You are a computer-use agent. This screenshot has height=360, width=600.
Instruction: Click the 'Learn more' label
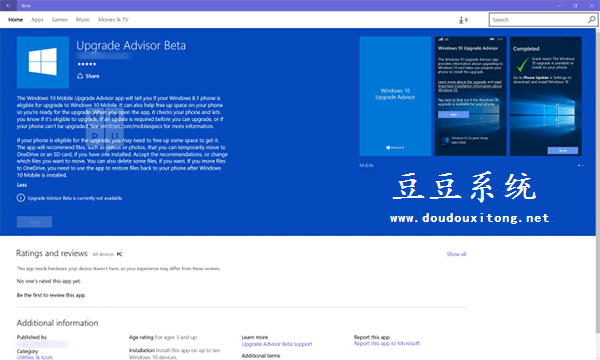click(x=255, y=337)
